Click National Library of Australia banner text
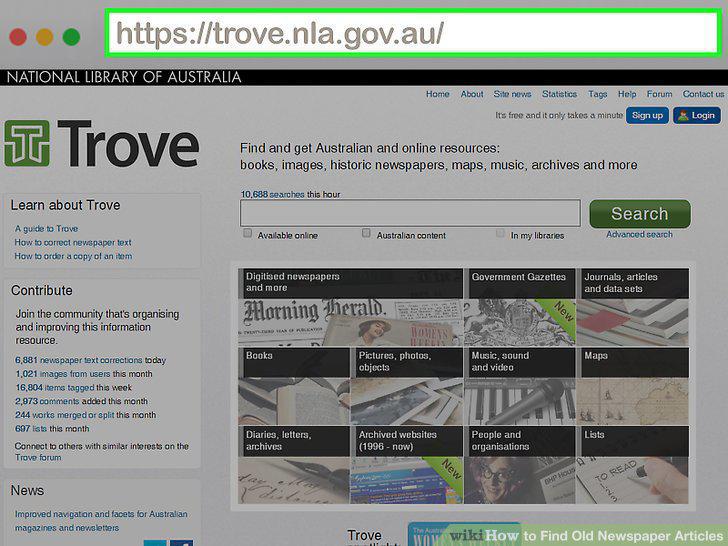 coord(124,77)
